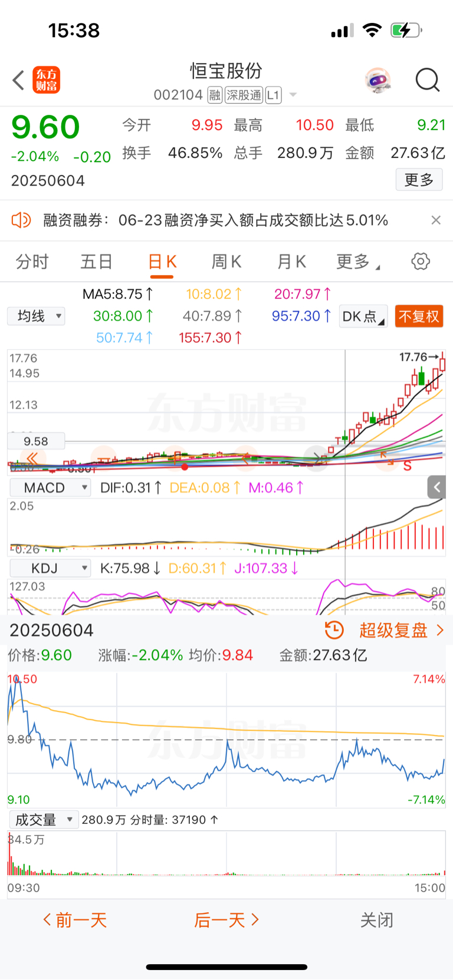Open the robot assistant avatar
The width and height of the screenshot is (453, 980).
tap(377, 80)
